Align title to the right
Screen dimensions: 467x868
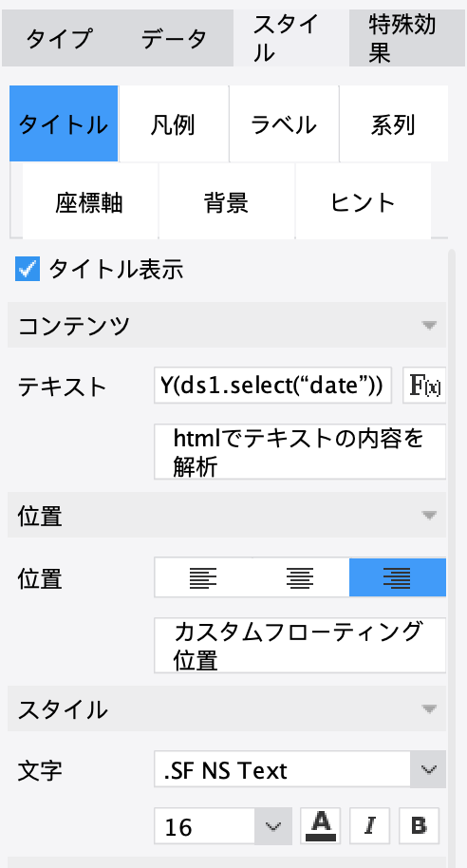point(398,578)
